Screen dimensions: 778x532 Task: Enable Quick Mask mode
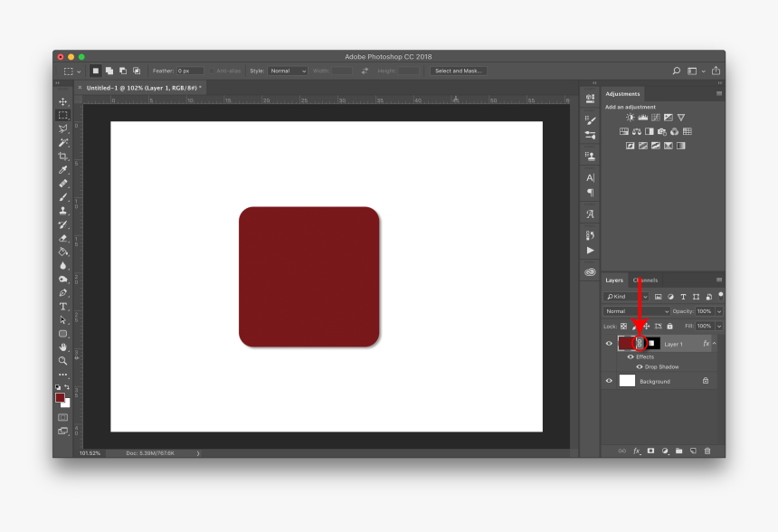point(63,417)
